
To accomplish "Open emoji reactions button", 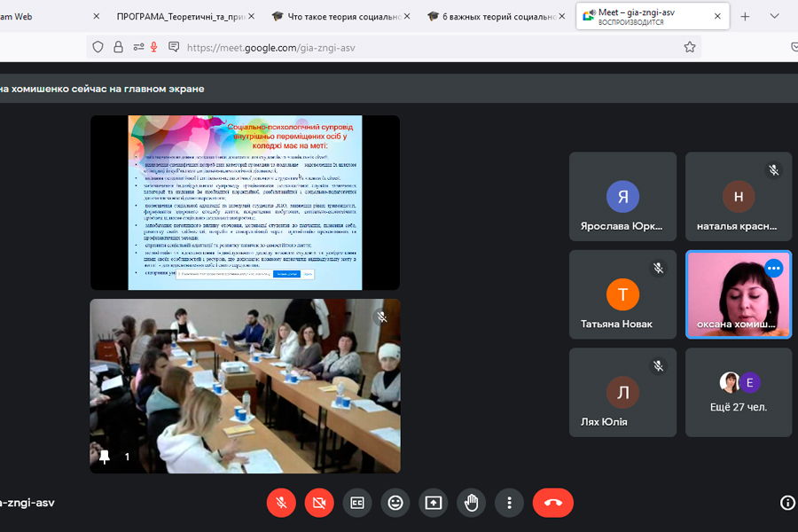I will (x=395, y=503).
